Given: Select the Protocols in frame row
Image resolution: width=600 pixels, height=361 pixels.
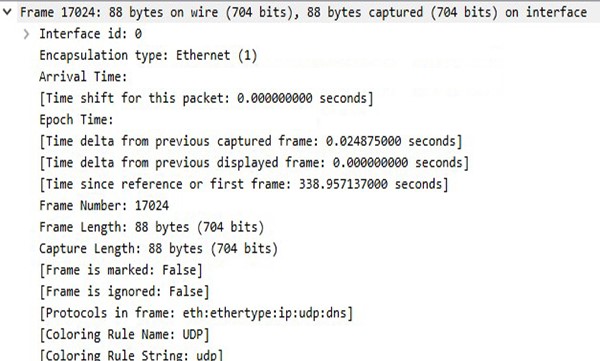Looking at the screenshot, I should point(196,313).
